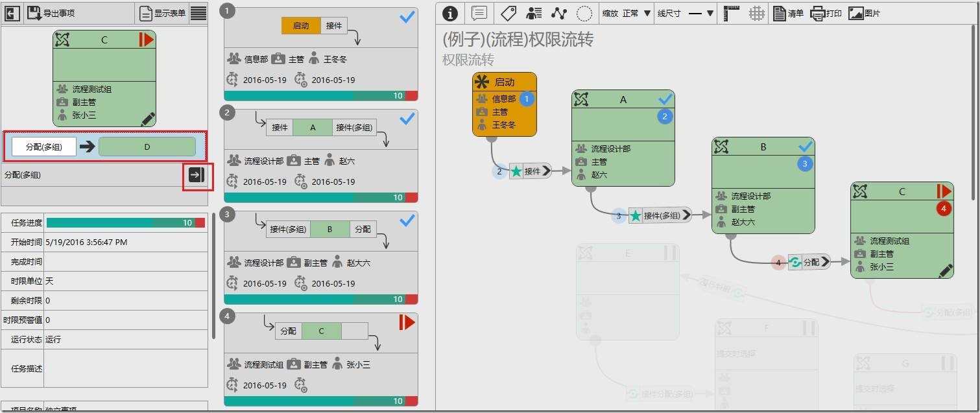The width and height of the screenshot is (980, 413).
Task: Click 导出事项 export button
Action: (x=51, y=13)
